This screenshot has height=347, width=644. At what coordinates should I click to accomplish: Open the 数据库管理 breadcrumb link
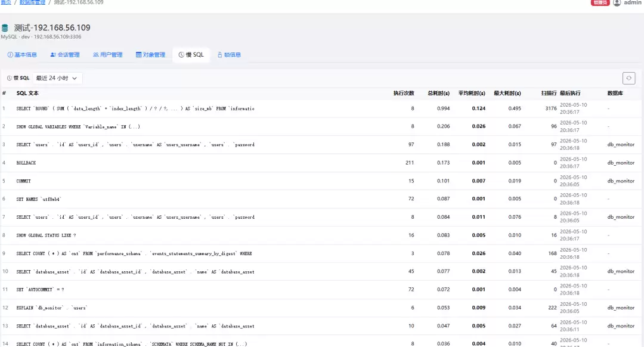click(32, 2)
